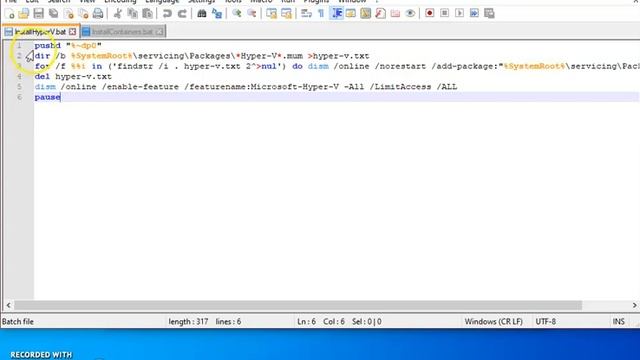Click the 'pushd' command on line 1
Image resolution: width=640 pixels, height=360 pixels.
point(47,45)
